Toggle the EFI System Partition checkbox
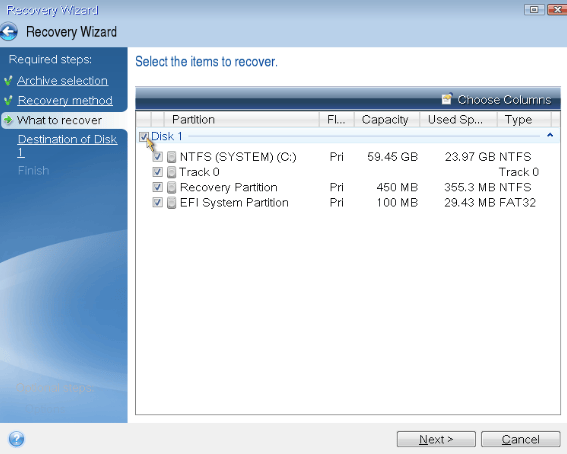The image size is (567, 454). pyautogui.click(x=157, y=202)
